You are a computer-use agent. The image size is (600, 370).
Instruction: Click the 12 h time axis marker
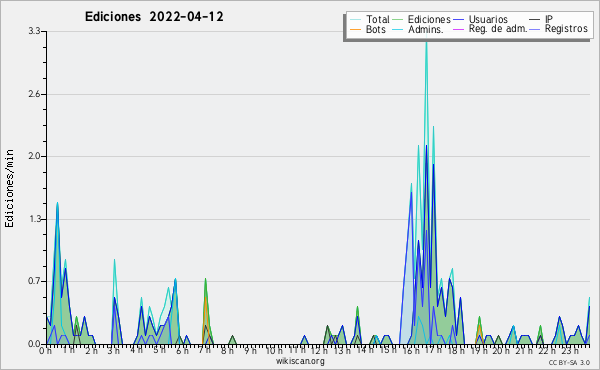click(319, 350)
